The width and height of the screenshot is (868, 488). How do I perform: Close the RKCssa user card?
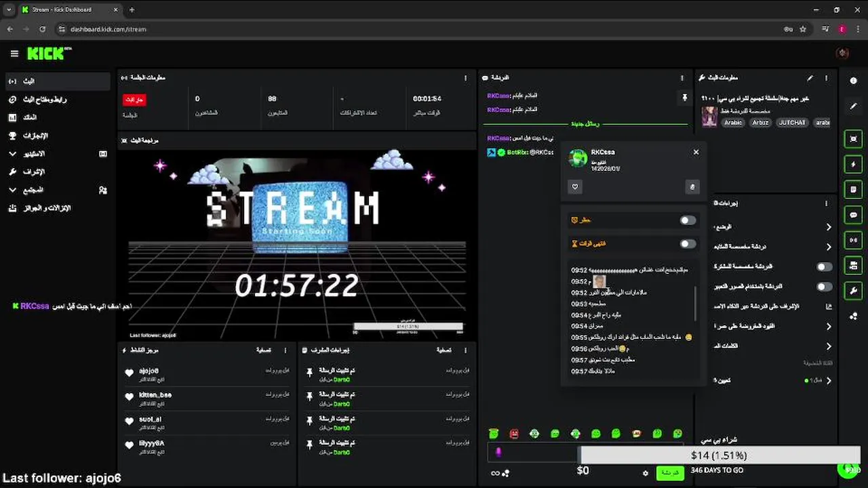point(696,152)
